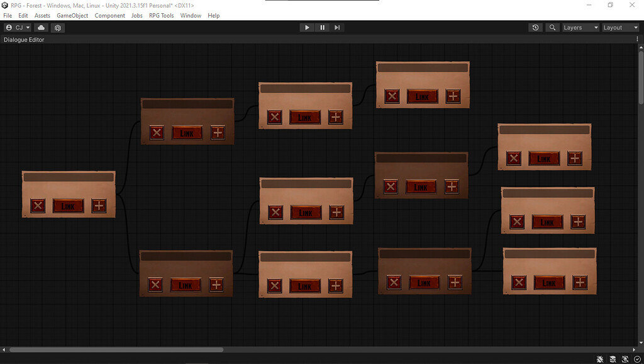
Task: Click the plus icon on the leftmost dialogue node
Action: click(x=100, y=206)
